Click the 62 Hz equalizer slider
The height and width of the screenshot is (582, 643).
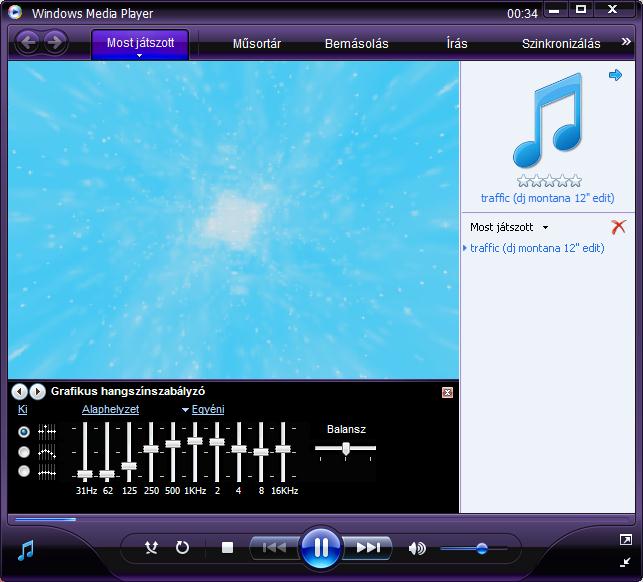point(107,475)
